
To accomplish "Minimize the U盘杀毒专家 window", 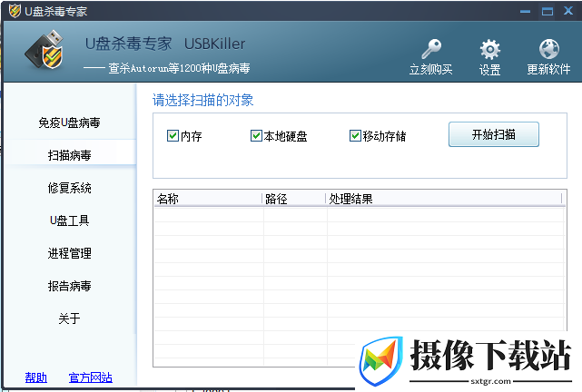I will [x=525, y=12].
